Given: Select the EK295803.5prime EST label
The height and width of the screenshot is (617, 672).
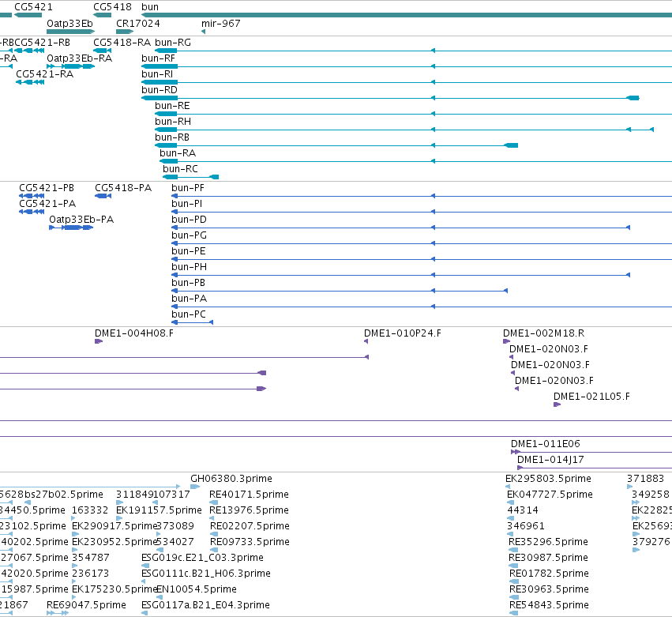Looking at the screenshot, I should pyautogui.click(x=548, y=479).
